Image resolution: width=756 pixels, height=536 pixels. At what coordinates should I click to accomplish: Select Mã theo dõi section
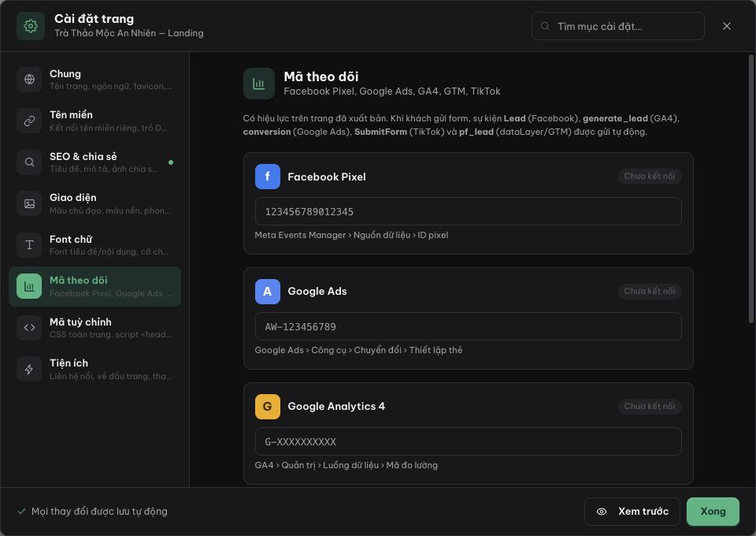tap(95, 287)
